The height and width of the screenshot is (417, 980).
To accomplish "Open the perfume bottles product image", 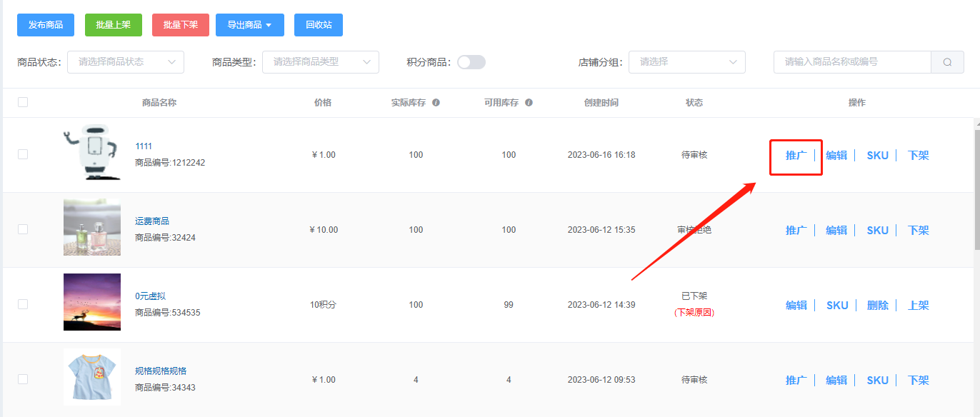I will coord(91,227).
